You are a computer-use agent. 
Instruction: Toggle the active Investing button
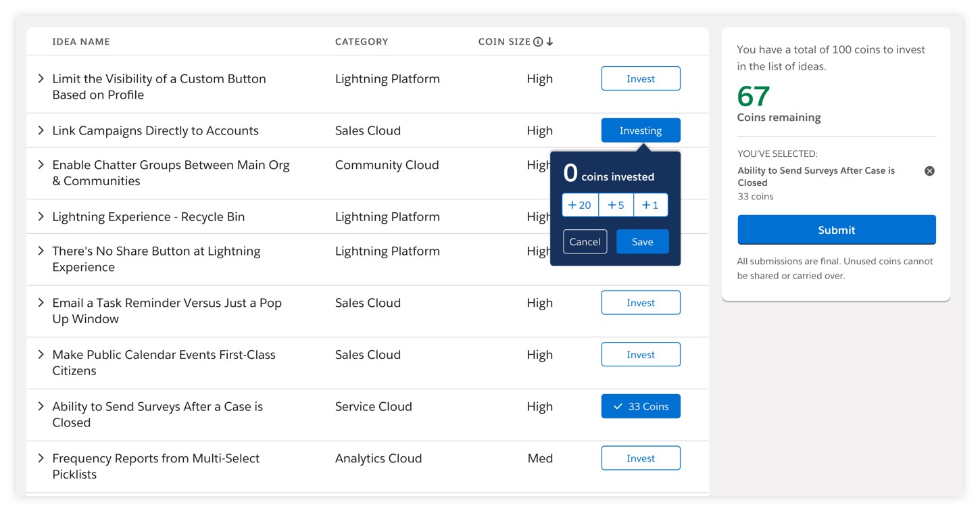tap(640, 130)
